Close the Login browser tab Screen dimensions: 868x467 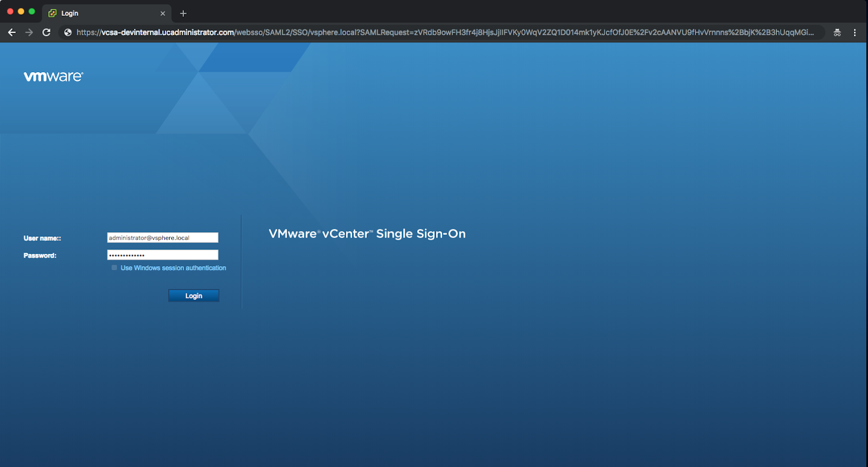(163, 14)
